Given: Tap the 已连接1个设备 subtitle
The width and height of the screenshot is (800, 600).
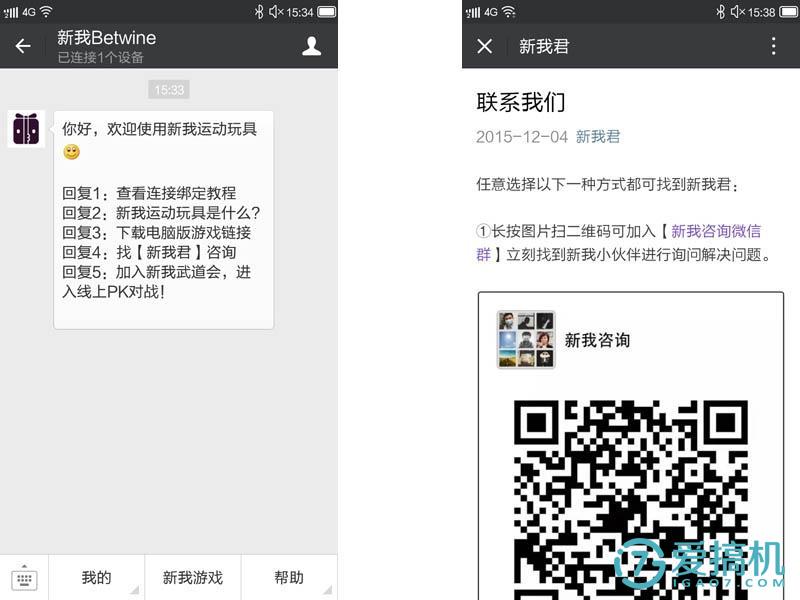Looking at the screenshot, I should tap(100, 58).
